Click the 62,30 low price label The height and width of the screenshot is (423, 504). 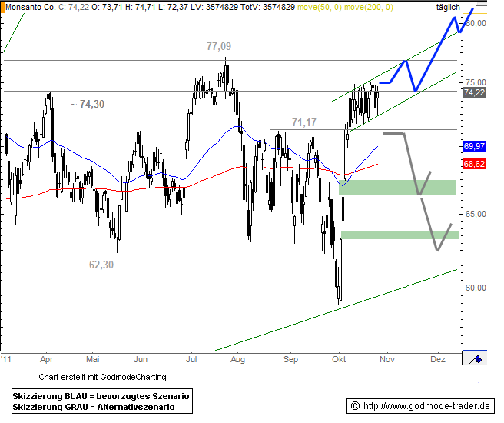click(101, 265)
